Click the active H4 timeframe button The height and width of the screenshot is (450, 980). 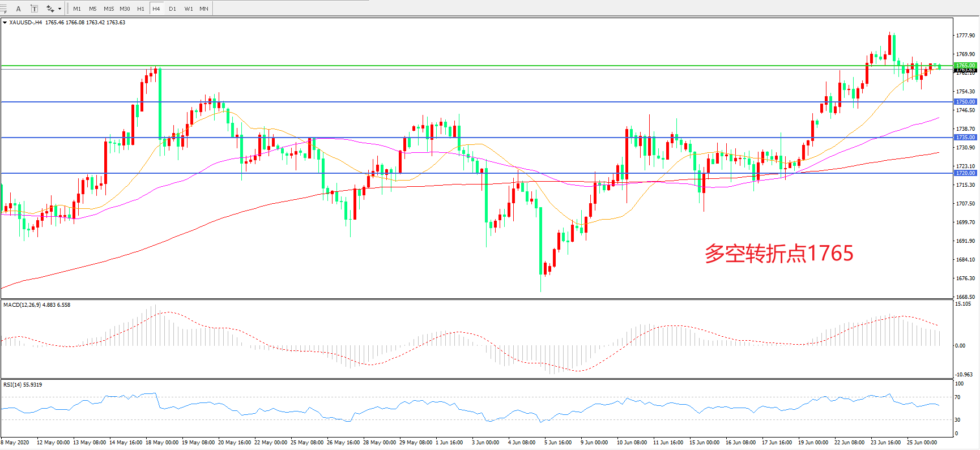click(156, 8)
